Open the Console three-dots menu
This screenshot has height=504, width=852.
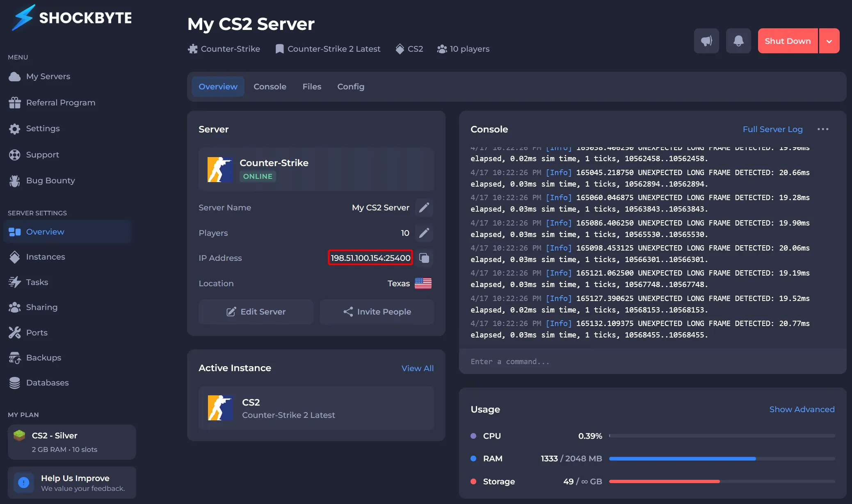tap(822, 129)
